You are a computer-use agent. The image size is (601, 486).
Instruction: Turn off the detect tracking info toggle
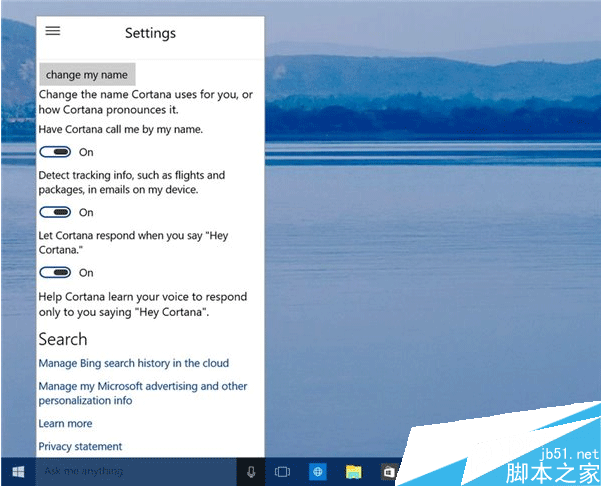coord(57,212)
